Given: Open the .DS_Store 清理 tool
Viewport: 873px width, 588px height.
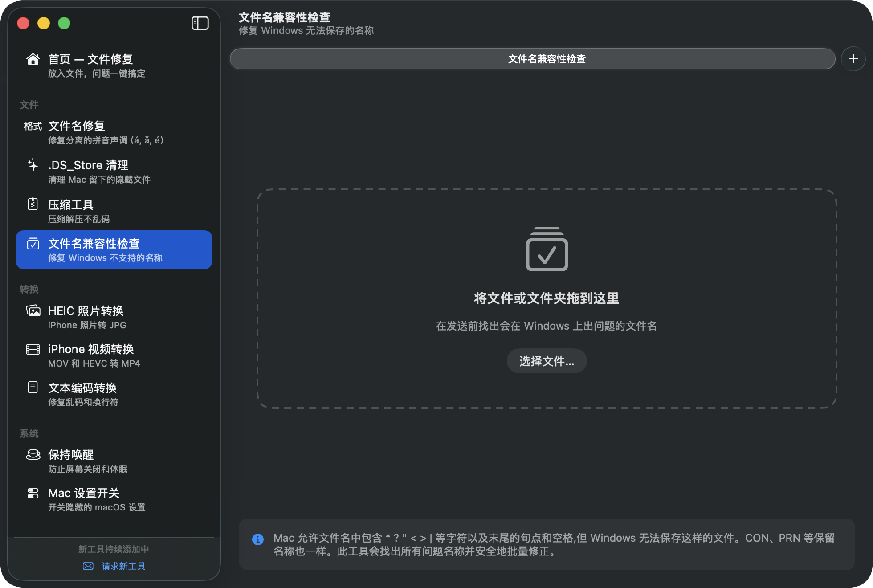Looking at the screenshot, I should 114,171.
